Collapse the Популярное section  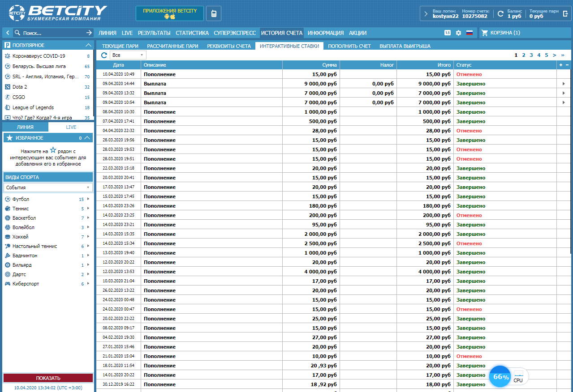(88, 45)
